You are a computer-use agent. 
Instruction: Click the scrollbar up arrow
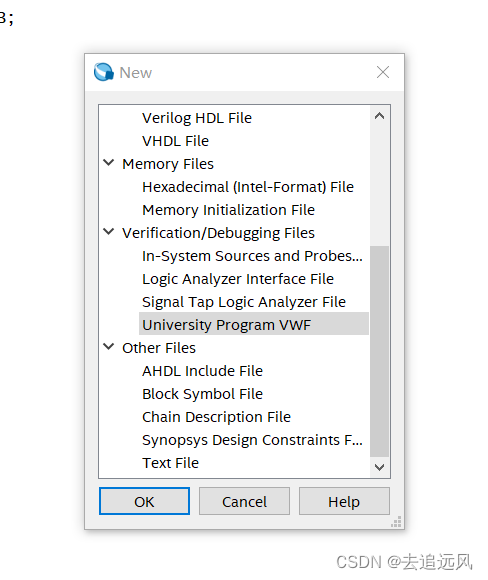point(379,116)
